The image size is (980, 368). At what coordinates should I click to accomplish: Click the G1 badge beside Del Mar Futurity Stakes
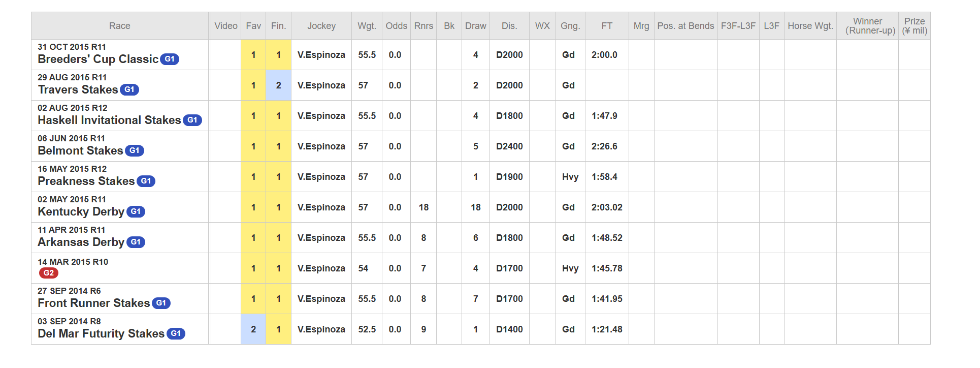pyautogui.click(x=176, y=334)
